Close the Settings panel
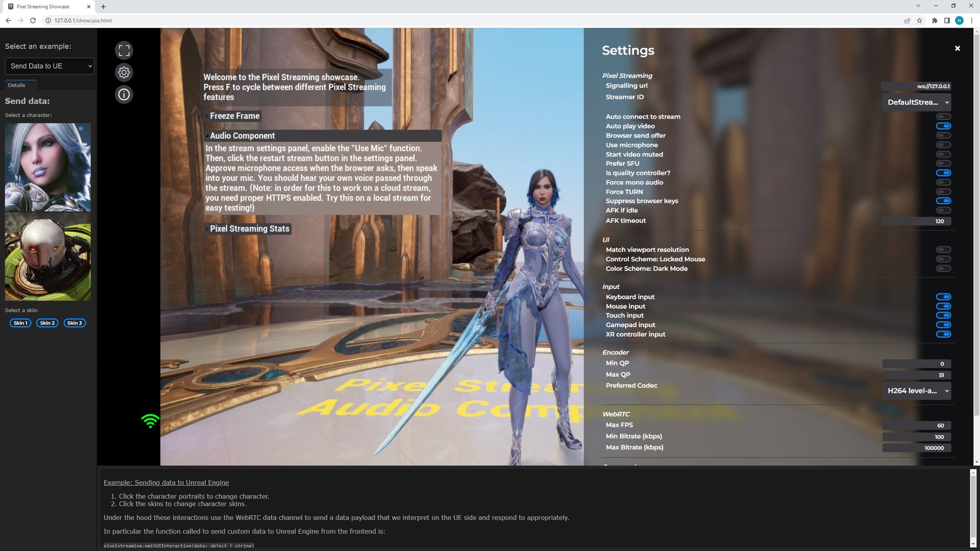Image resolution: width=980 pixels, height=551 pixels. pos(958,48)
